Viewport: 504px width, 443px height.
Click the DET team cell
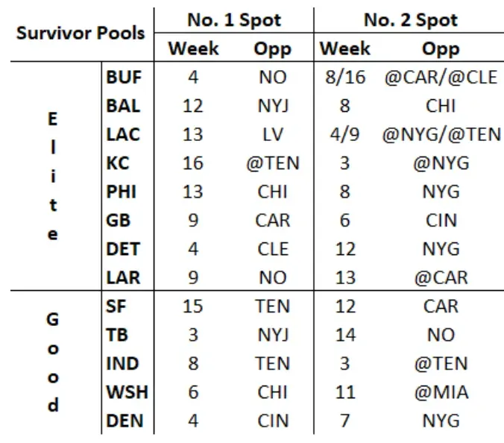pos(123,248)
